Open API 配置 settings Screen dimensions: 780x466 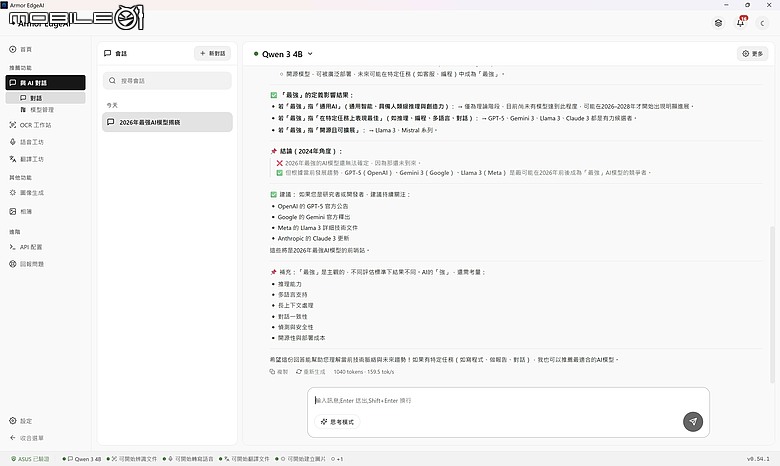[x=26, y=247]
